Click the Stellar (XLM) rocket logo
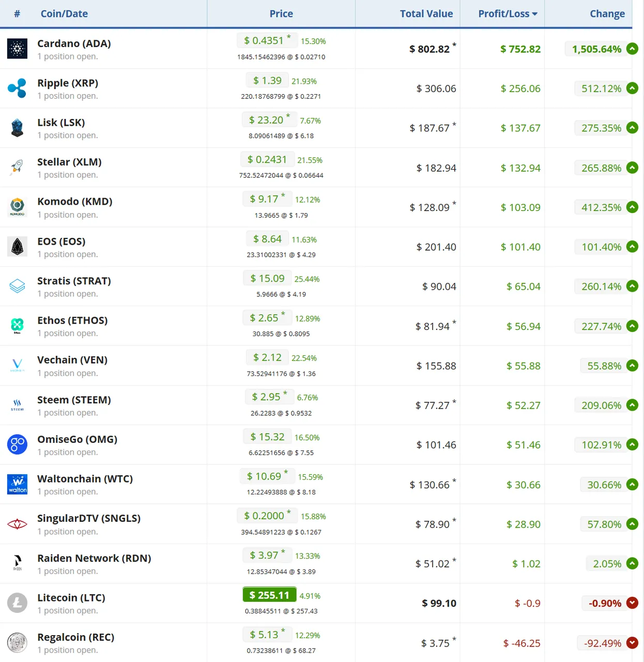The image size is (644, 662). pyautogui.click(x=17, y=168)
